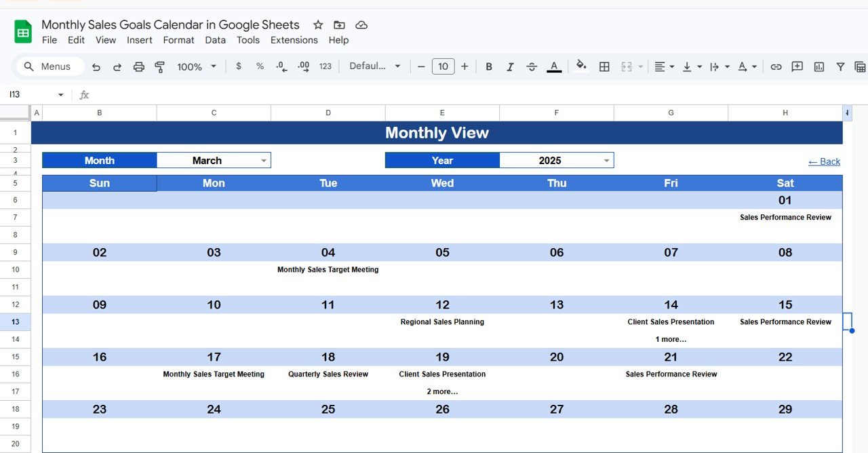Insert a chart
The width and height of the screenshot is (868, 453).
tap(818, 66)
